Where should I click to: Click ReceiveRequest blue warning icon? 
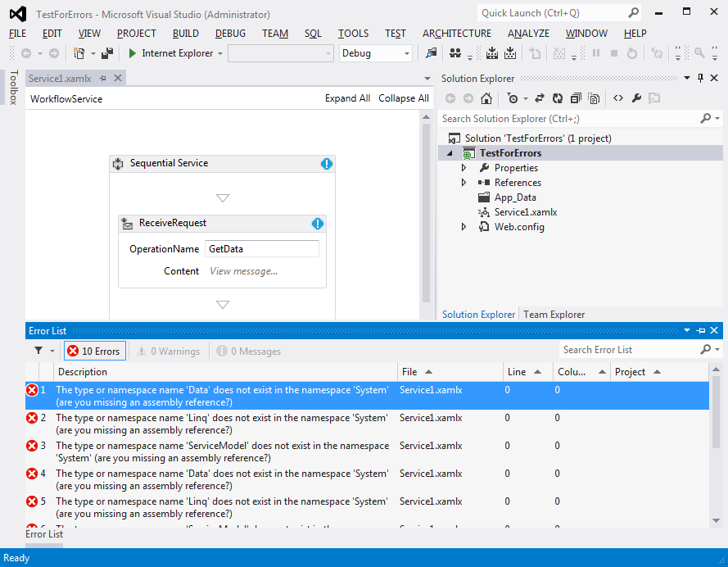coord(318,224)
